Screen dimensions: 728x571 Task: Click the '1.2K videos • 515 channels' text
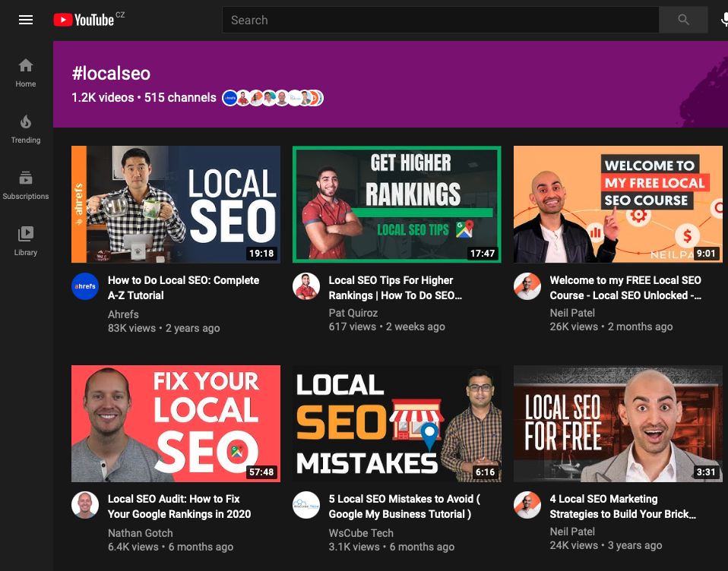pos(144,97)
